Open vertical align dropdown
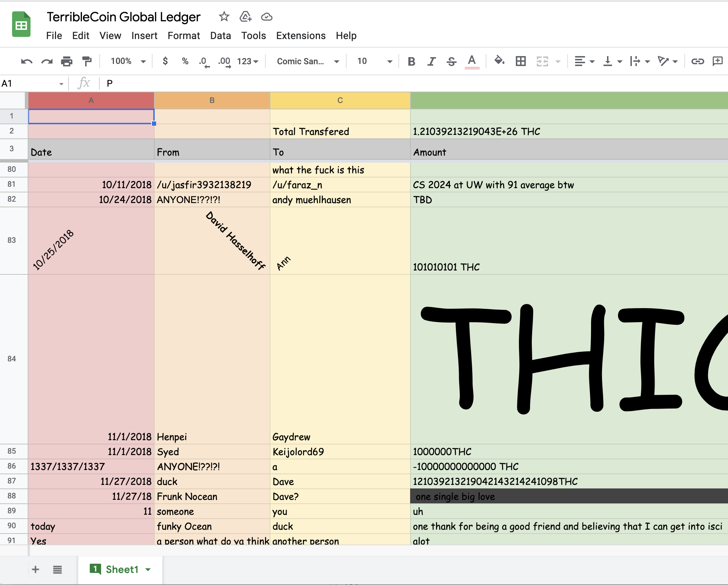Viewport: 728px width, 585px height. [x=612, y=61]
